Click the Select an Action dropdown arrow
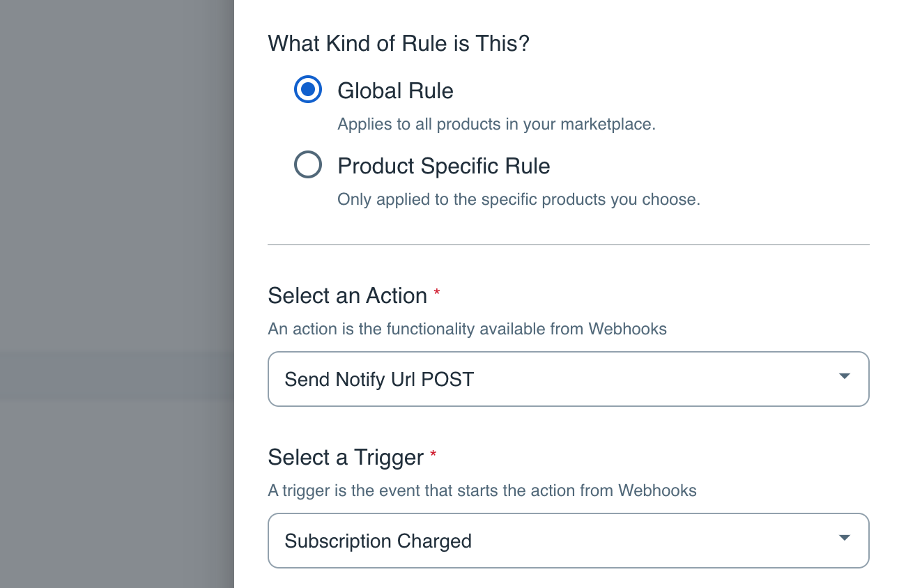Screen dimensions: 899x588 point(844,377)
